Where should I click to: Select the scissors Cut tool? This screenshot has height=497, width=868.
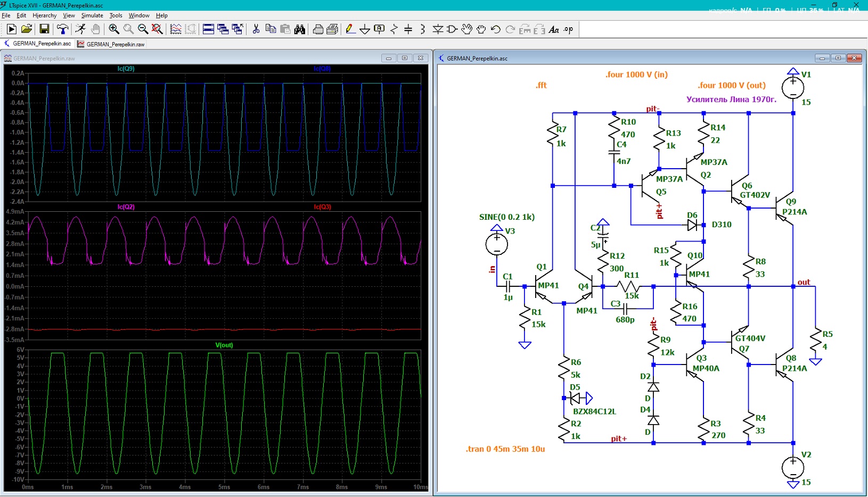click(x=256, y=29)
